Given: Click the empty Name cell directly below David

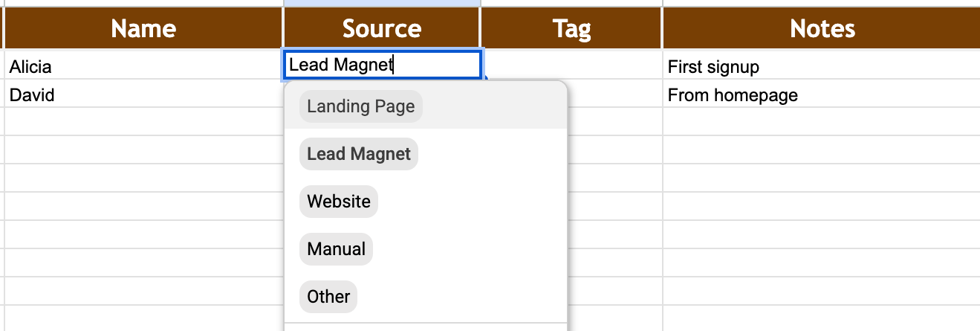Looking at the screenshot, I should (143, 122).
